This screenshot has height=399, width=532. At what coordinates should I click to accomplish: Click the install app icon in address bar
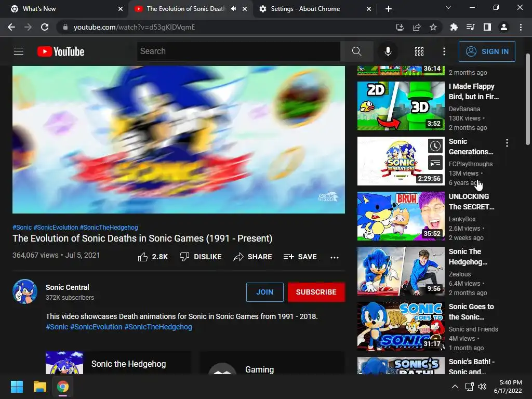[x=400, y=27]
